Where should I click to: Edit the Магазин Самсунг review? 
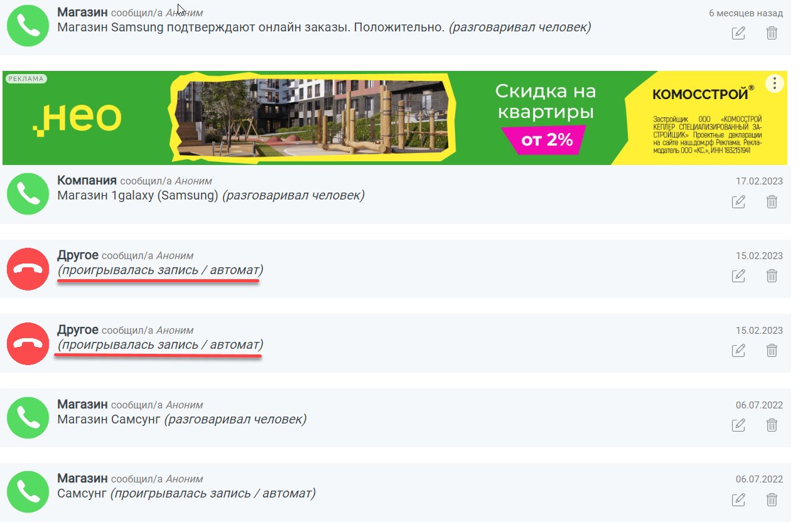[739, 425]
